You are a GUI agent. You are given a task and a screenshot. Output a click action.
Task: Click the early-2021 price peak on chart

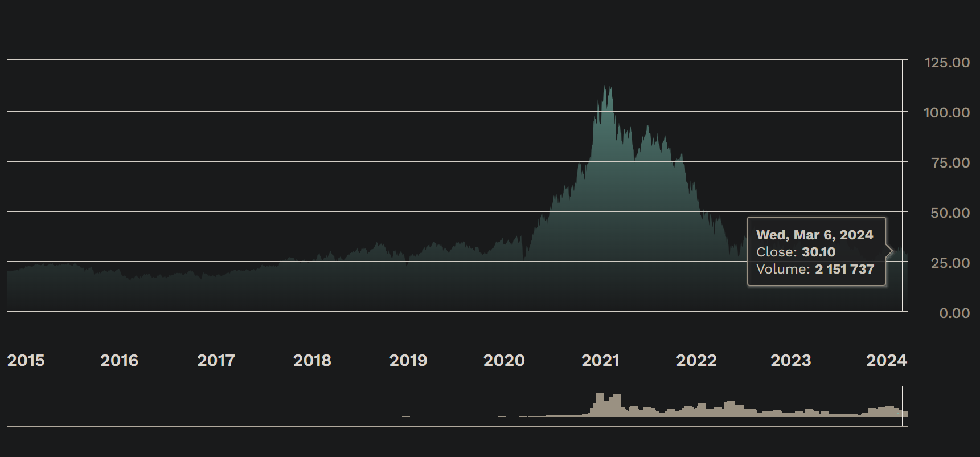coord(605,87)
